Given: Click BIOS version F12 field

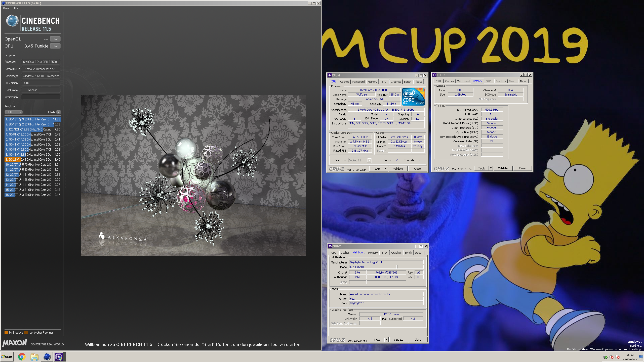Looking at the screenshot, I should [386, 299].
